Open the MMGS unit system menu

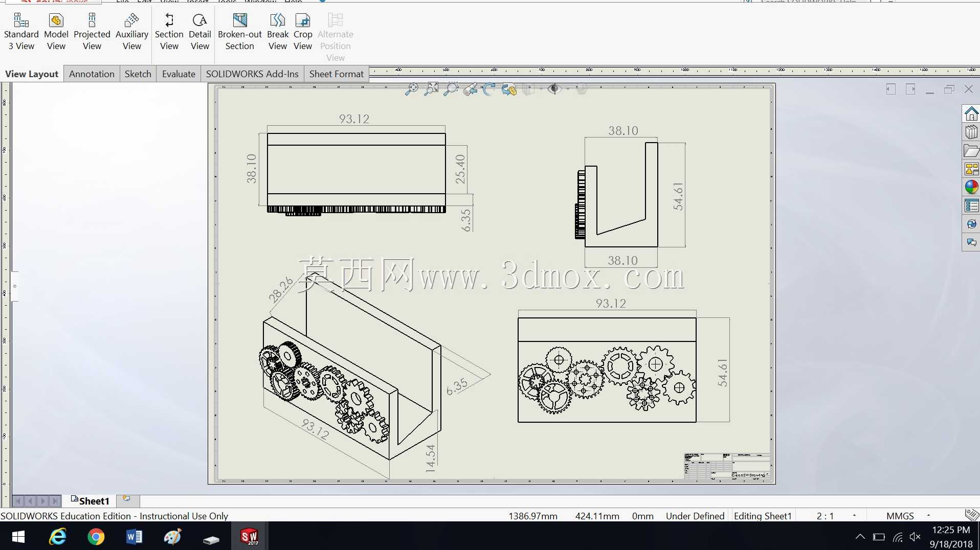908,516
